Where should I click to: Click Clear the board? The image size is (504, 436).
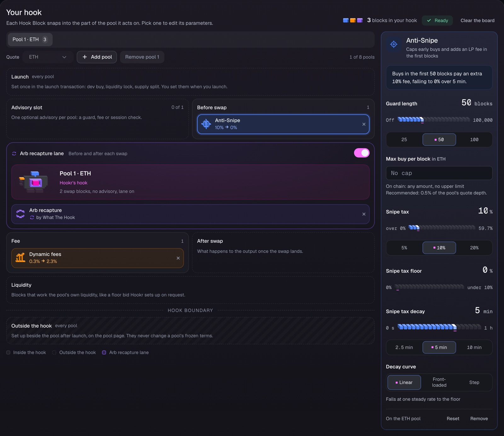pyautogui.click(x=478, y=20)
